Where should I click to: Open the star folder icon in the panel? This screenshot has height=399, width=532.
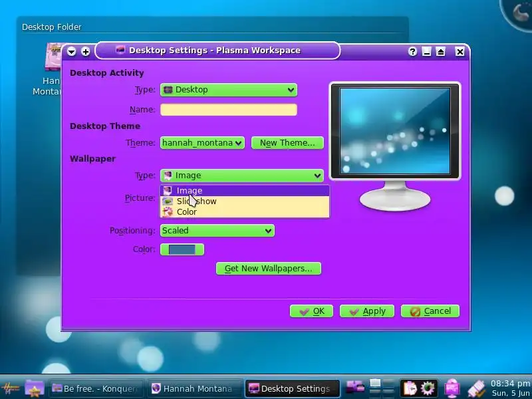coord(35,388)
